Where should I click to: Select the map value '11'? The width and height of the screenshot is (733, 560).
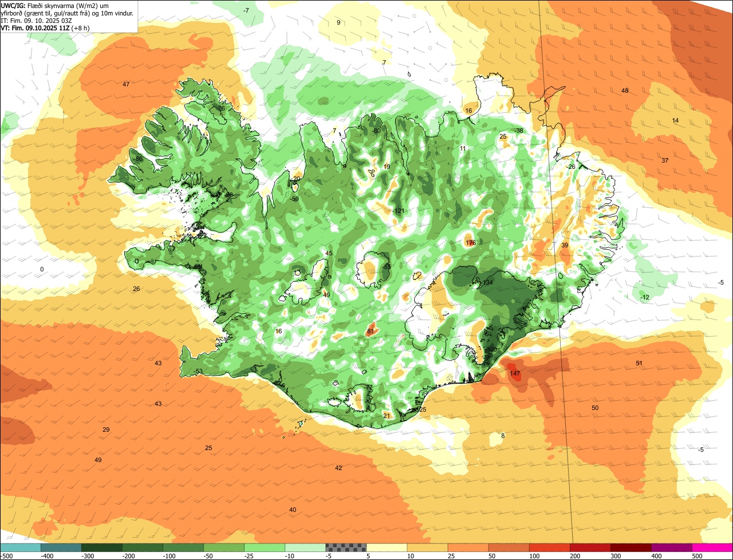tap(463, 148)
